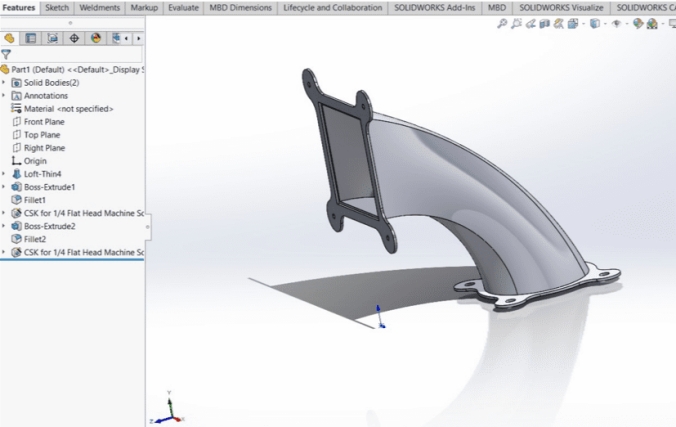676x427 pixels.
Task: Open the DisplayManager color sphere tab
Action: (96, 38)
